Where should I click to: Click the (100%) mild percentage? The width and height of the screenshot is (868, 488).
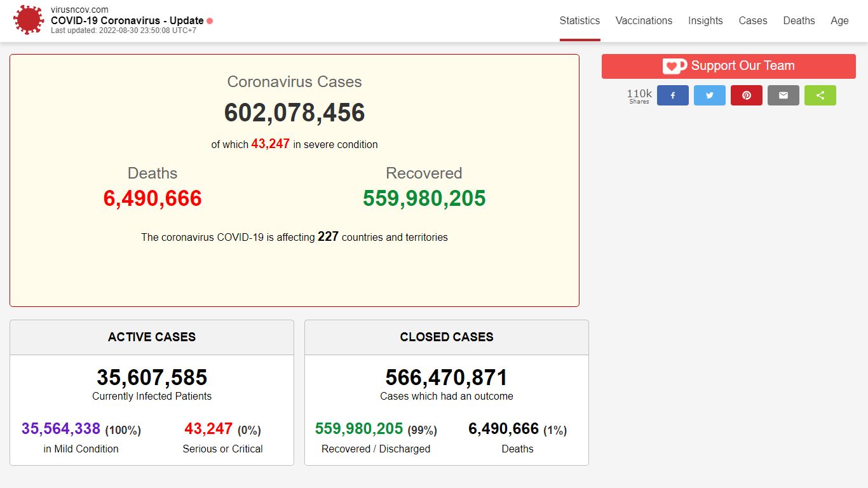tap(123, 430)
